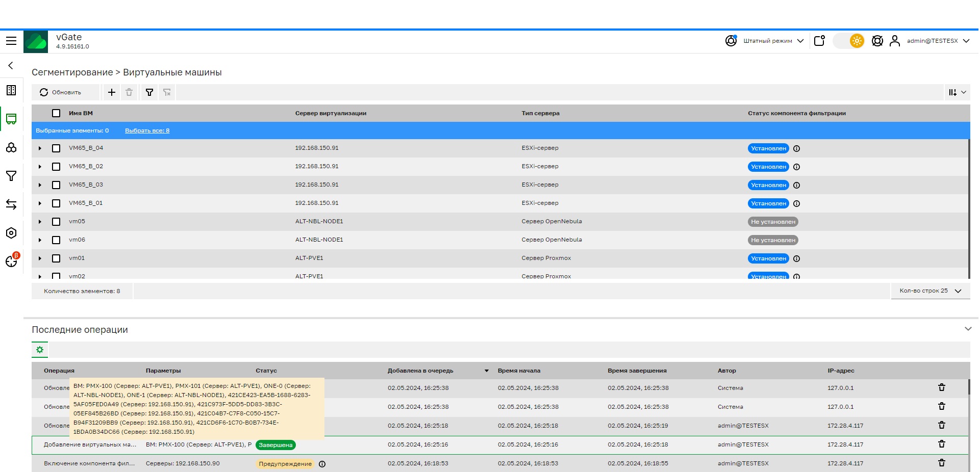980x472 pixels.
Task: Click the Обновить refresh button
Action: coord(61,92)
